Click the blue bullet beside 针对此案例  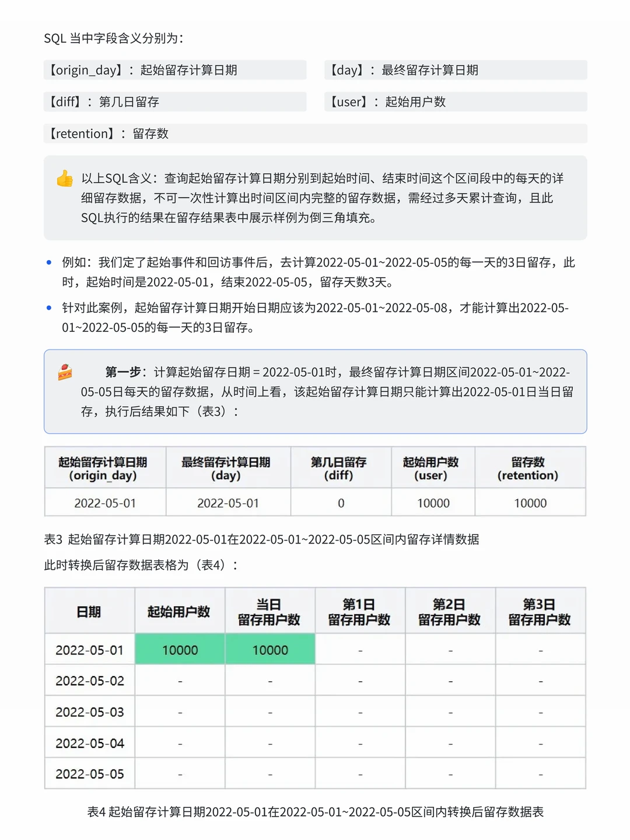coord(49,307)
